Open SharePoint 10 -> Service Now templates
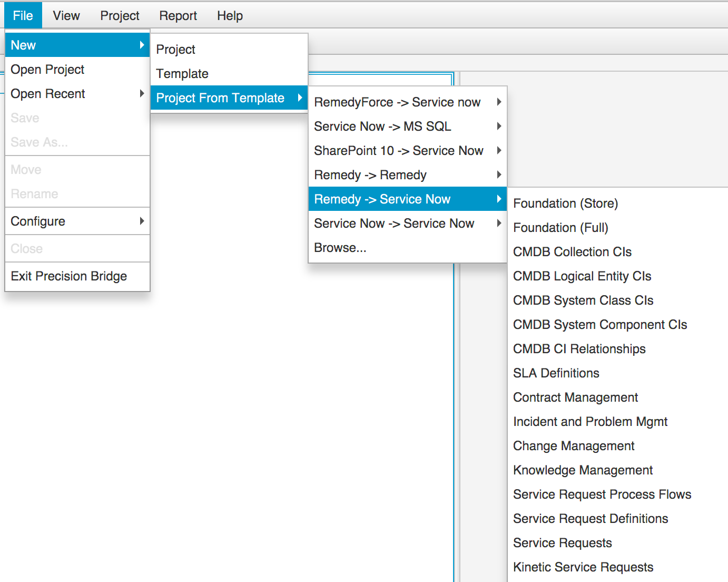728x582 pixels. point(408,150)
